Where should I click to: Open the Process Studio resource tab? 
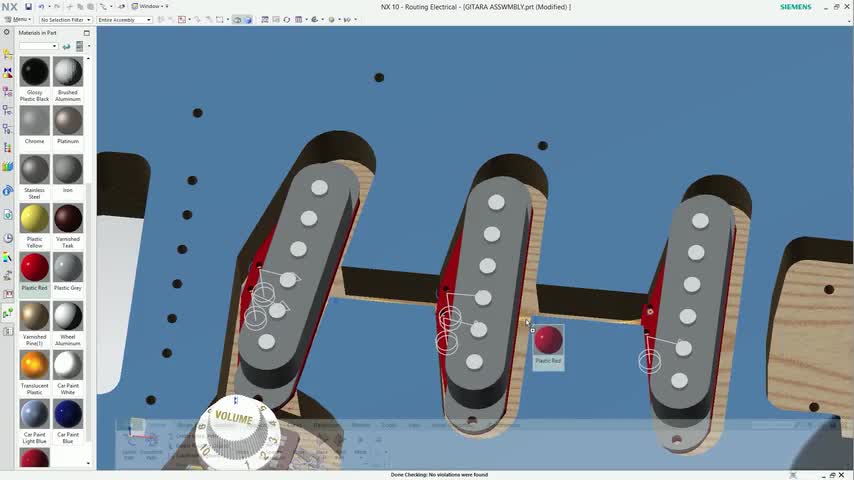(x=8, y=276)
